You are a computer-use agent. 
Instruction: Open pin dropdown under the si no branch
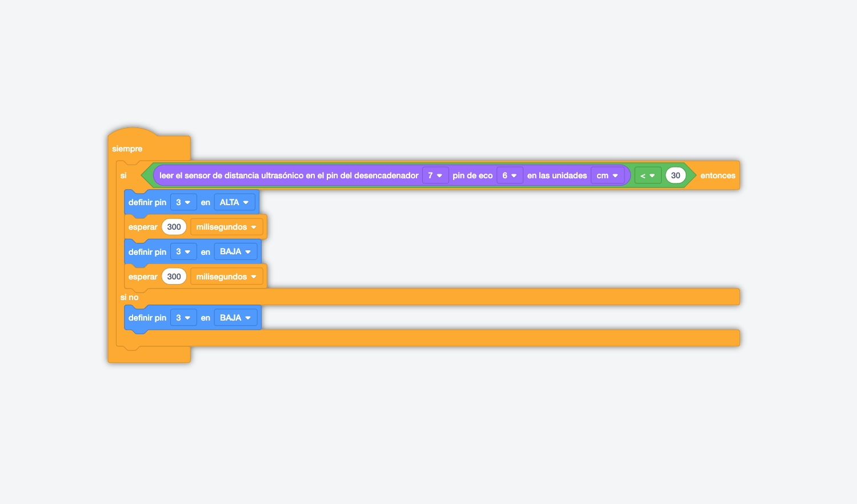coord(183,318)
